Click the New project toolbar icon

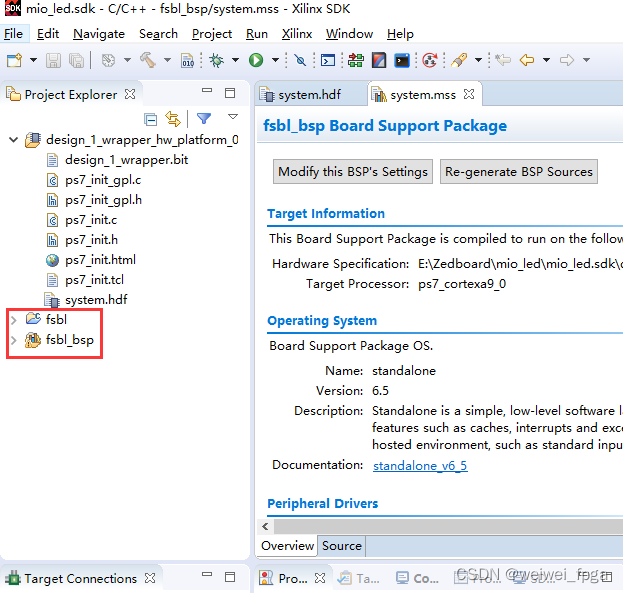point(14,60)
